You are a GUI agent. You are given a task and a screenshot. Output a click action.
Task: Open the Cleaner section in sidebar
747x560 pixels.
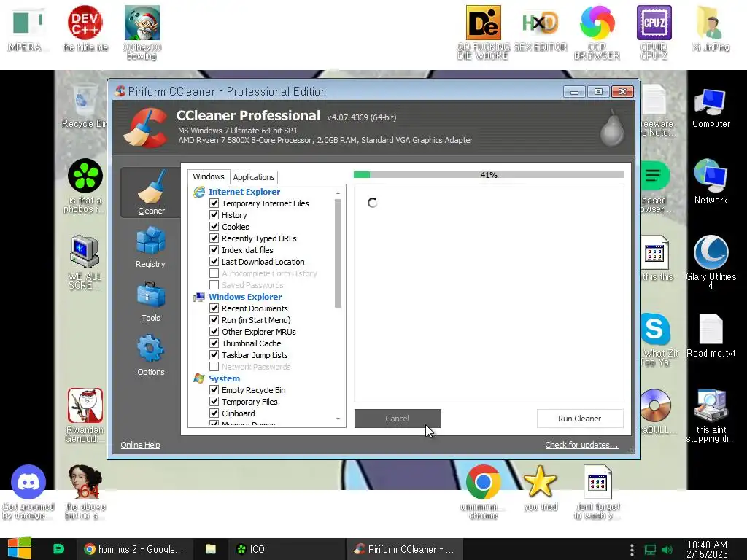click(151, 192)
